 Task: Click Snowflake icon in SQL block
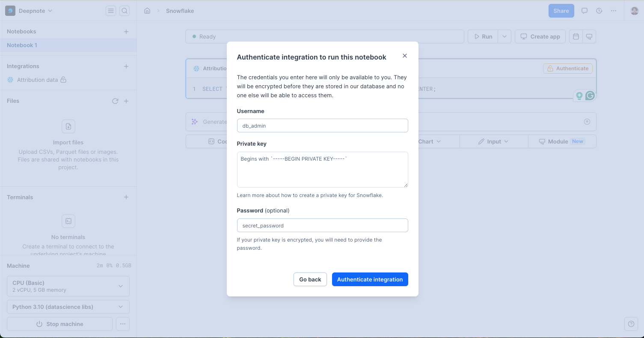click(x=196, y=69)
